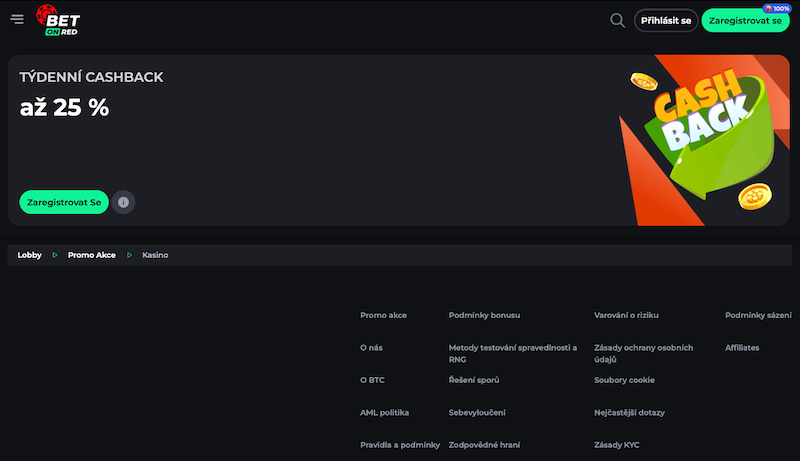The height and width of the screenshot is (461, 800).
Task: Select the Promo Akce breadcrumb
Action: [x=91, y=255]
